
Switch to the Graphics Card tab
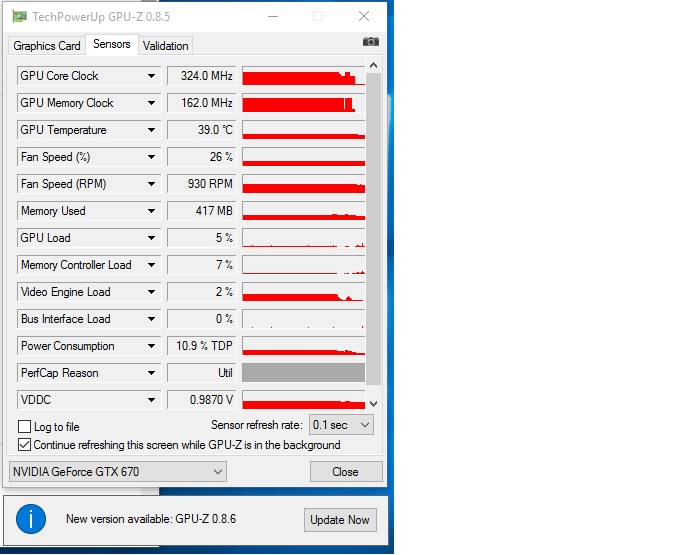click(x=47, y=46)
